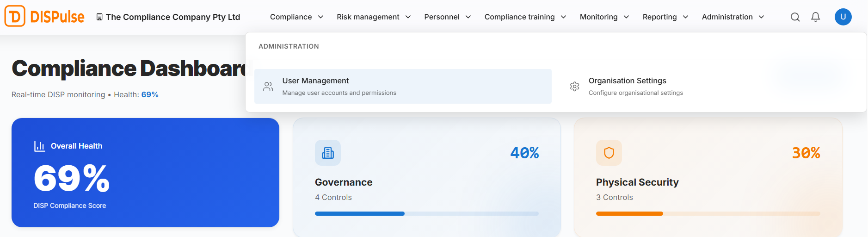Screen dimensions: 868x237
Task: Open the Reporting dropdown menu
Action: click(x=665, y=17)
